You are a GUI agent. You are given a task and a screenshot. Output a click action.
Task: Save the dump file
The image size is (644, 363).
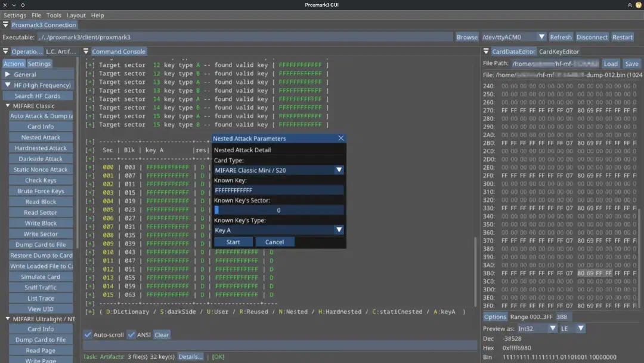tap(631, 64)
